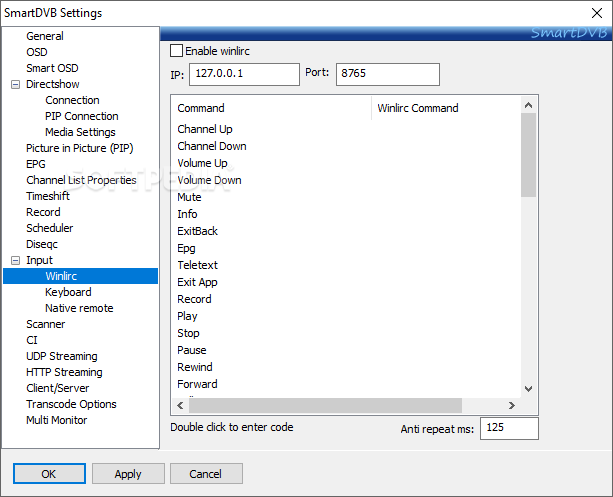Open Keyboard input settings
The height and width of the screenshot is (497, 613).
[68, 292]
